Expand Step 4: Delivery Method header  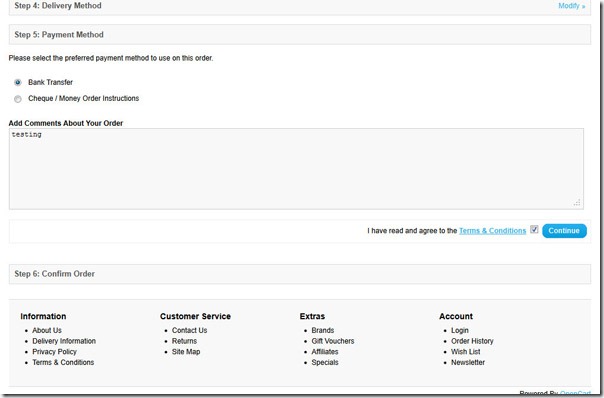pos(300,7)
